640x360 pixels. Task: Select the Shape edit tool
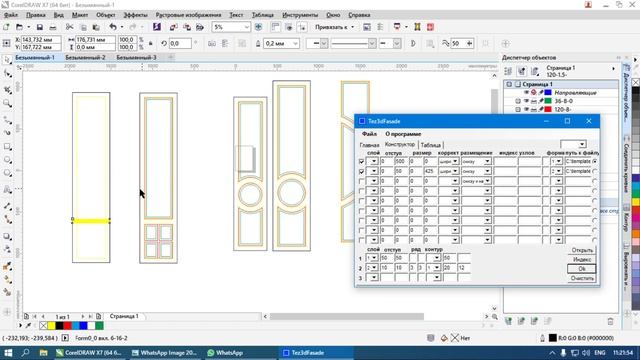7,74
